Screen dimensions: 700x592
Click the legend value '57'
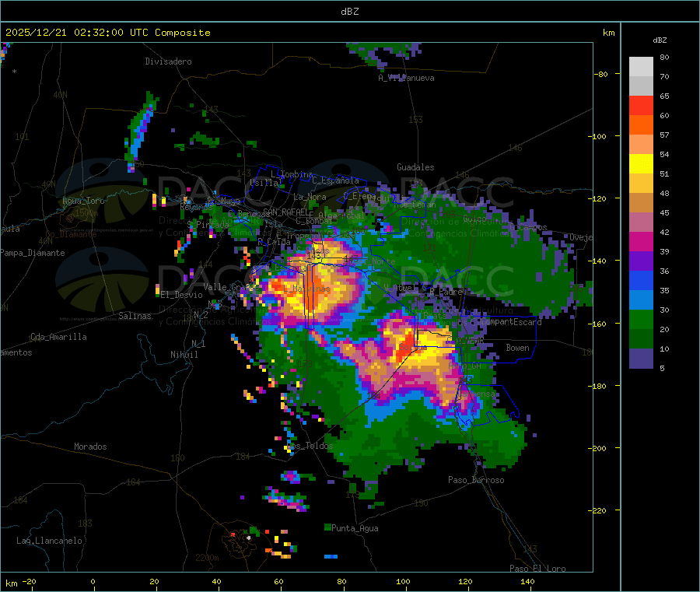pyautogui.click(x=664, y=135)
